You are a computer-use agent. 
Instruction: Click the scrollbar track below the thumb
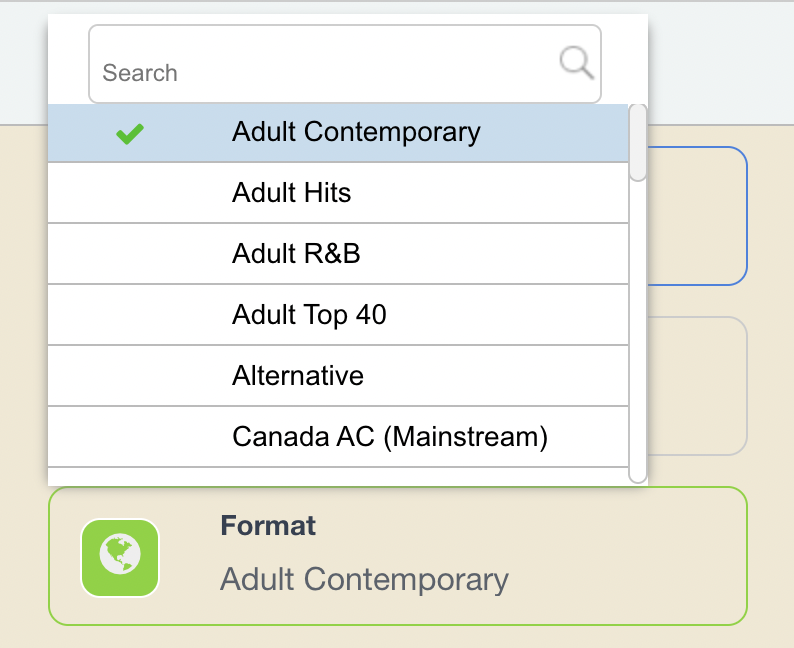(638, 332)
